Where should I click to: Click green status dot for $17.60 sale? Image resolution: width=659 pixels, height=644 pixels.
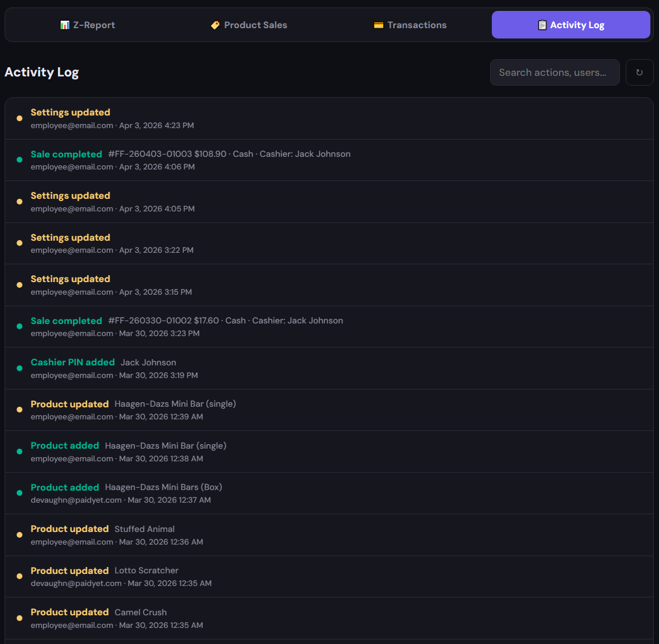click(20, 326)
